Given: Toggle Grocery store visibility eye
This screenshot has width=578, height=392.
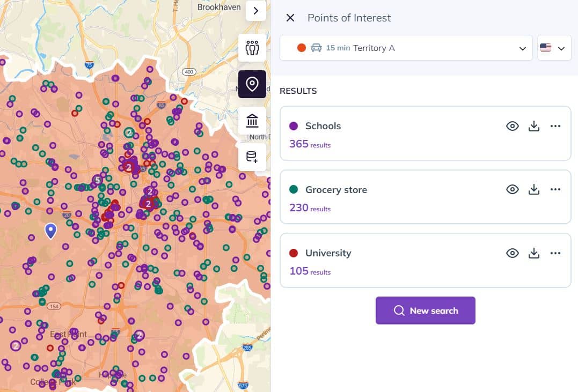Looking at the screenshot, I should [x=513, y=189].
